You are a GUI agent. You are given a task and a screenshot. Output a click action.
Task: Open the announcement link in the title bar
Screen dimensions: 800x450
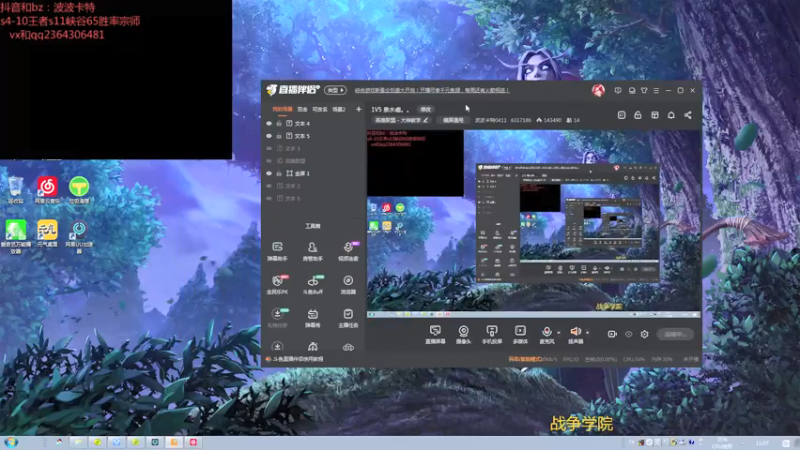(432, 90)
